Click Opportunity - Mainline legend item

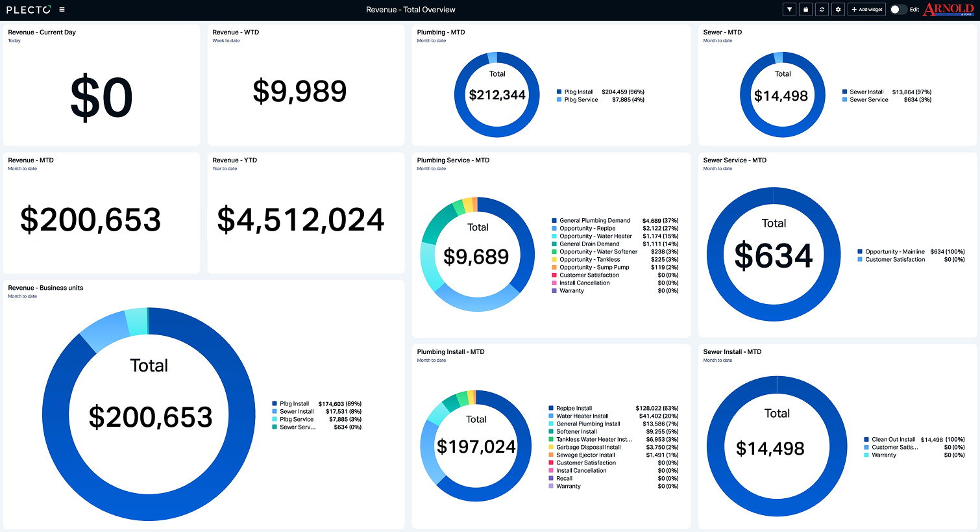pyautogui.click(x=890, y=252)
